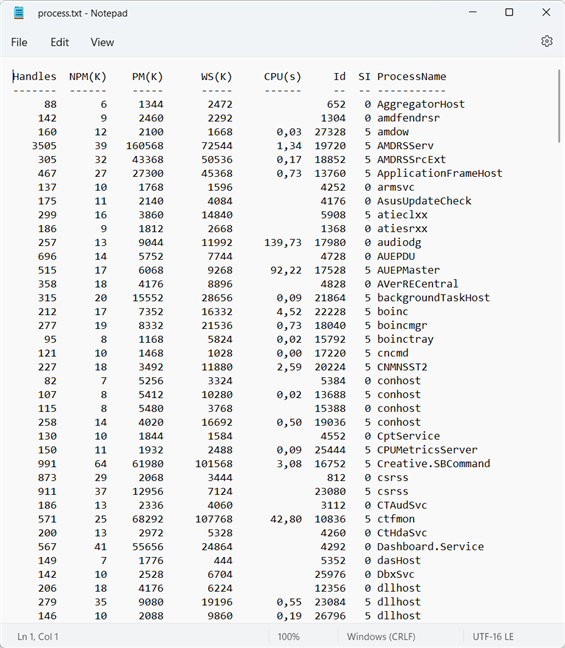The image size is (565, 648).
Task: Open the Notepad settings gear
Action: [x=546, y=41]
